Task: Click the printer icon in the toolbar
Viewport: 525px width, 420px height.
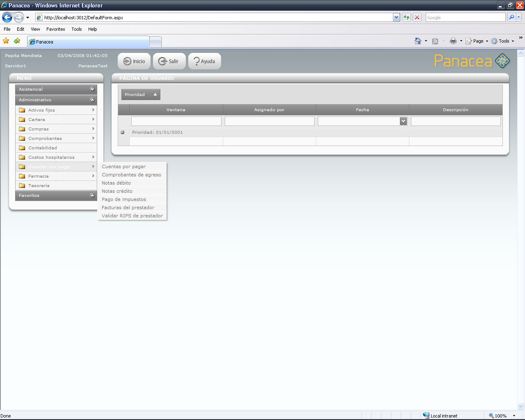Action: (x=453, y=41)
